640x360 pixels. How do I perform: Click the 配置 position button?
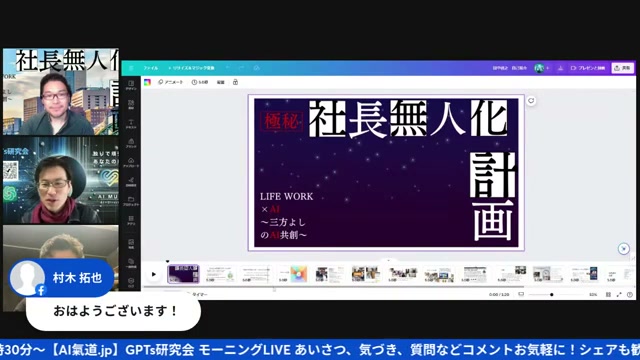tap(220, 82)
